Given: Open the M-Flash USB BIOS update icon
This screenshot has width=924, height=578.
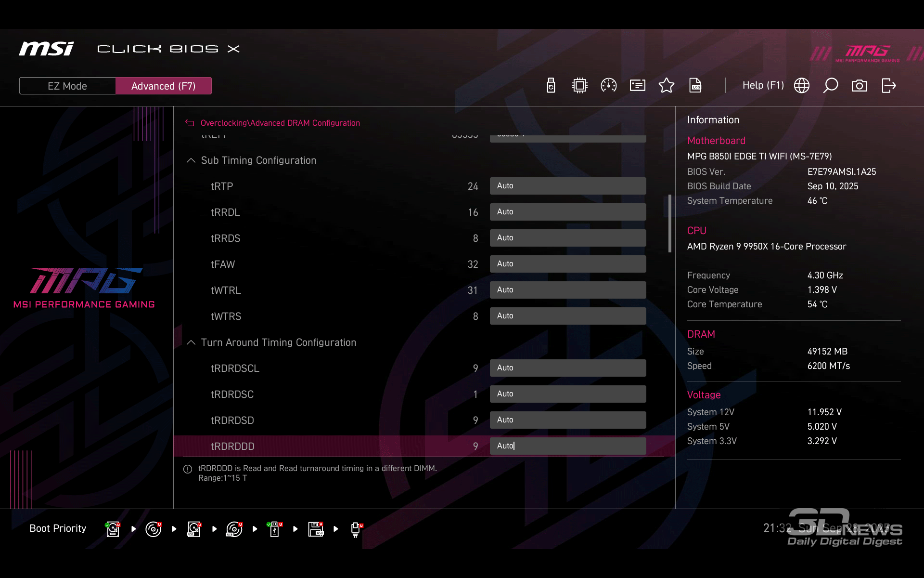Looking at the screenshot, I should coord(551,86).
